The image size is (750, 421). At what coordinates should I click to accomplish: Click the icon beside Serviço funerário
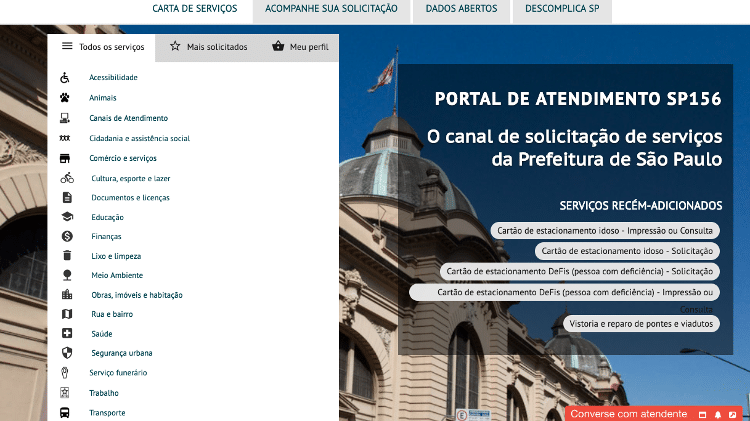point(65,373)
